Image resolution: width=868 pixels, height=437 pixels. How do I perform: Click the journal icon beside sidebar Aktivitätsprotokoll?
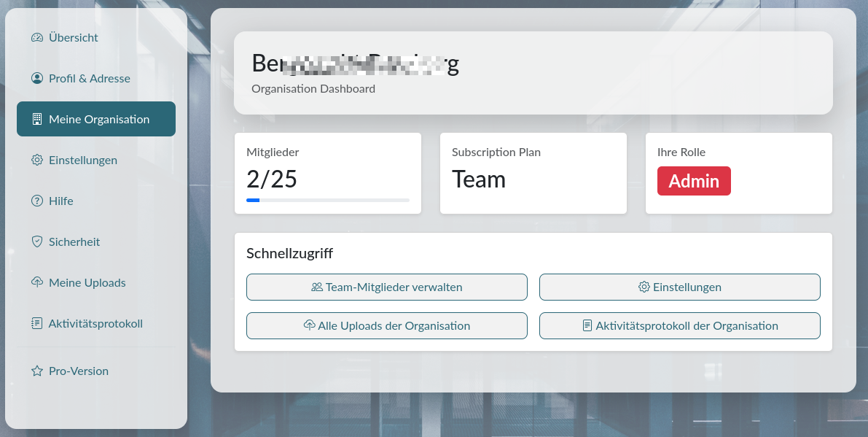tap(37, 323)
